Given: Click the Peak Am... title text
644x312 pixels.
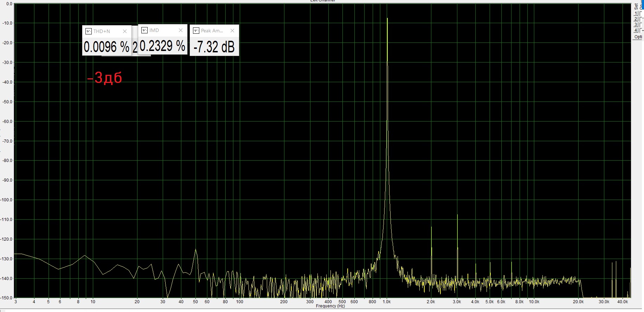Looking at the screenshot, I should pyautogui.click(x=212, y=31).
